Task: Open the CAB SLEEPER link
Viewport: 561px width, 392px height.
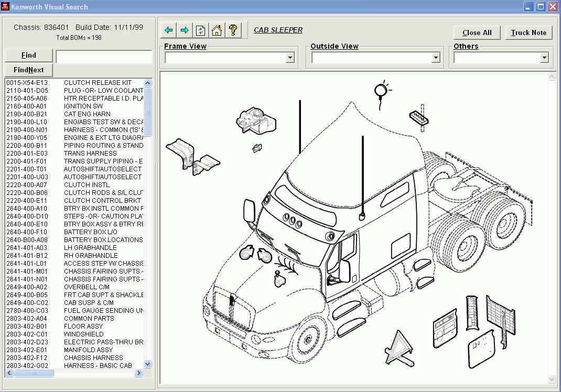Action: click(x=278, y=30)
